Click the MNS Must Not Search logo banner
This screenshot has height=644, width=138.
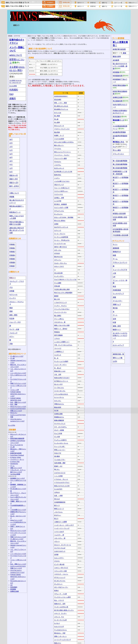click(48, 16)
